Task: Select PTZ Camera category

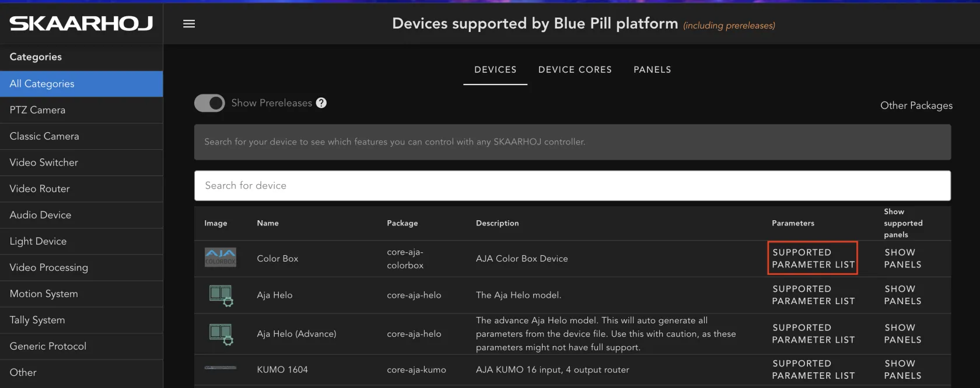Action: pos(81,110)
